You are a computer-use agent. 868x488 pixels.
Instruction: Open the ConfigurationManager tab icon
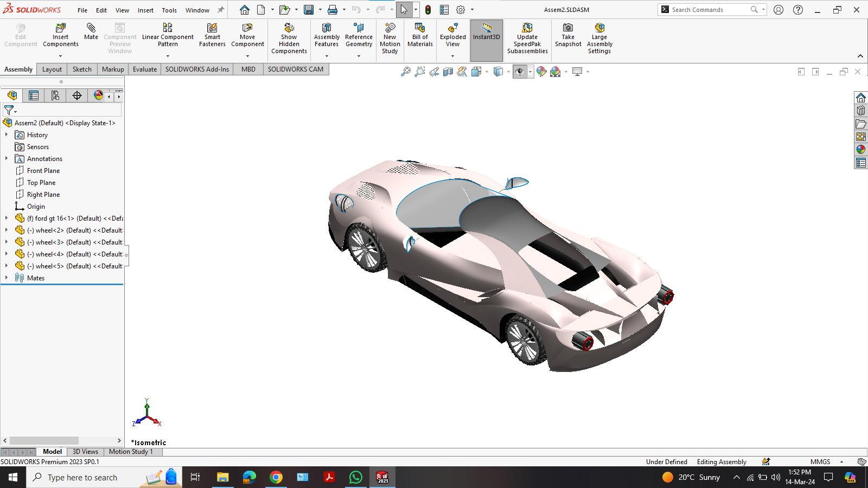pos(55,96)
